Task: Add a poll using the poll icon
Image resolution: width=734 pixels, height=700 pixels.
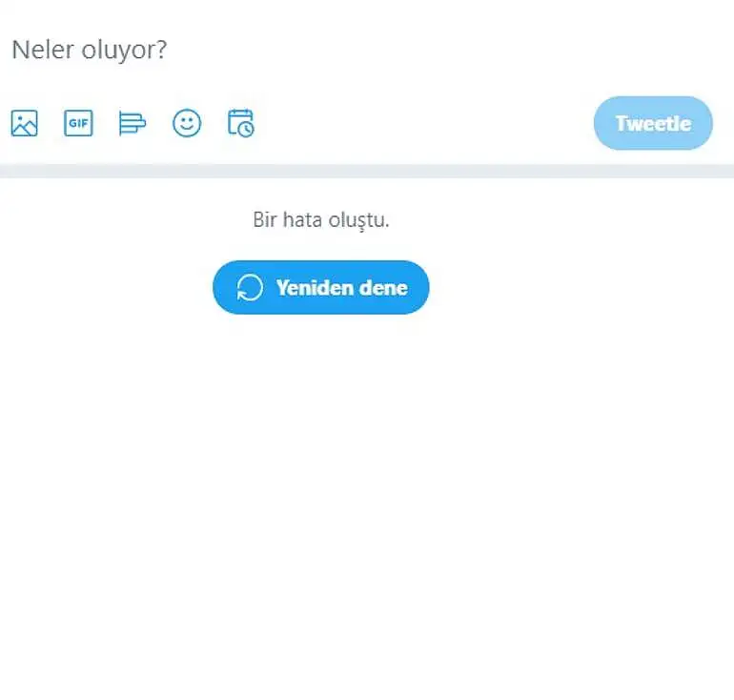Action: [x=133, y=123]
